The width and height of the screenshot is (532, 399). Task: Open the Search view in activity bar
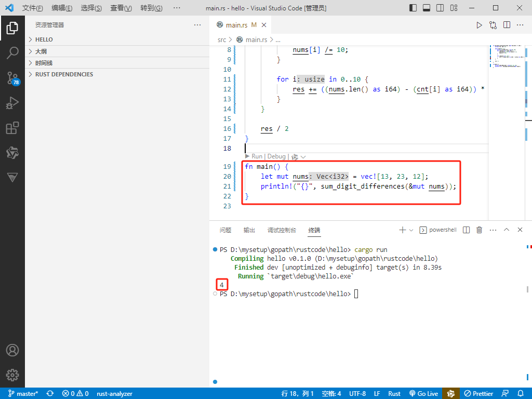12,52
